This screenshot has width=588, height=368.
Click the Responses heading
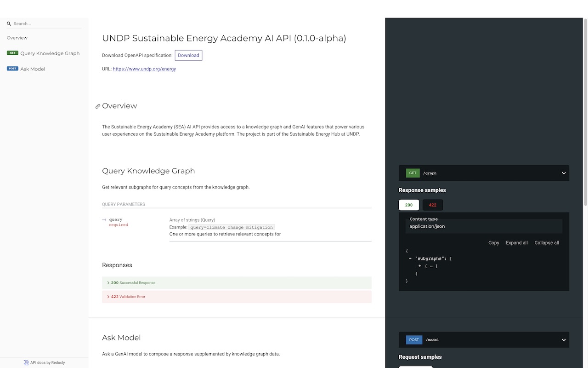click(x=117, y=265)
